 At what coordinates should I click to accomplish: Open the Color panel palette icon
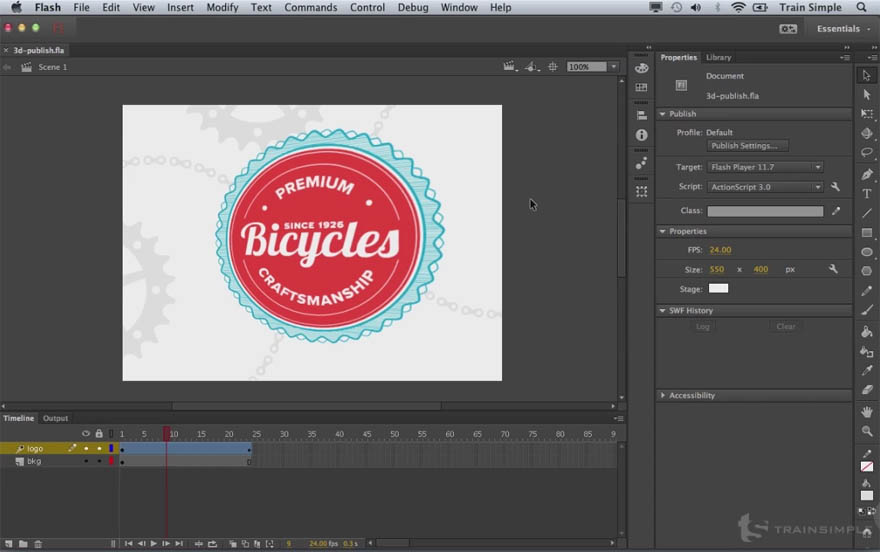click(641, 68)
